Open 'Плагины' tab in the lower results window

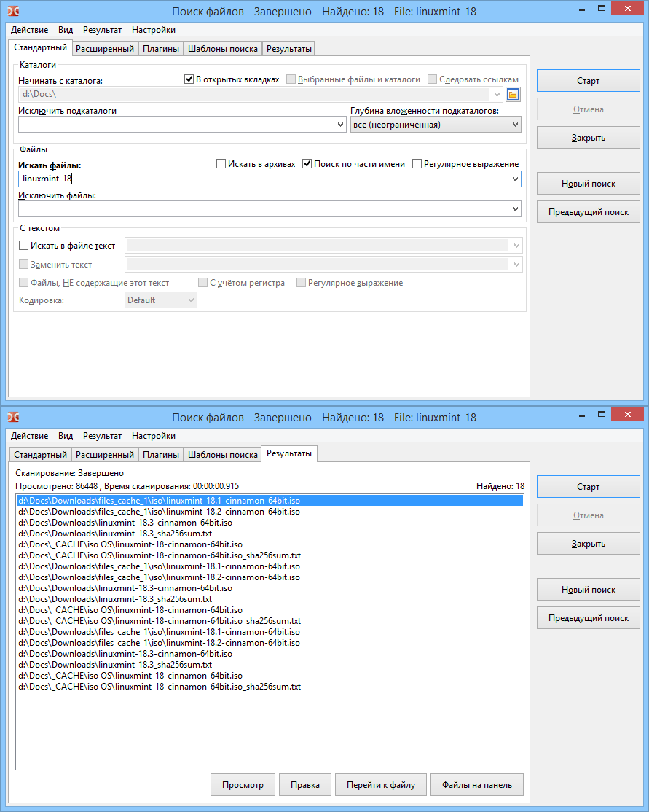coord(161,455)
